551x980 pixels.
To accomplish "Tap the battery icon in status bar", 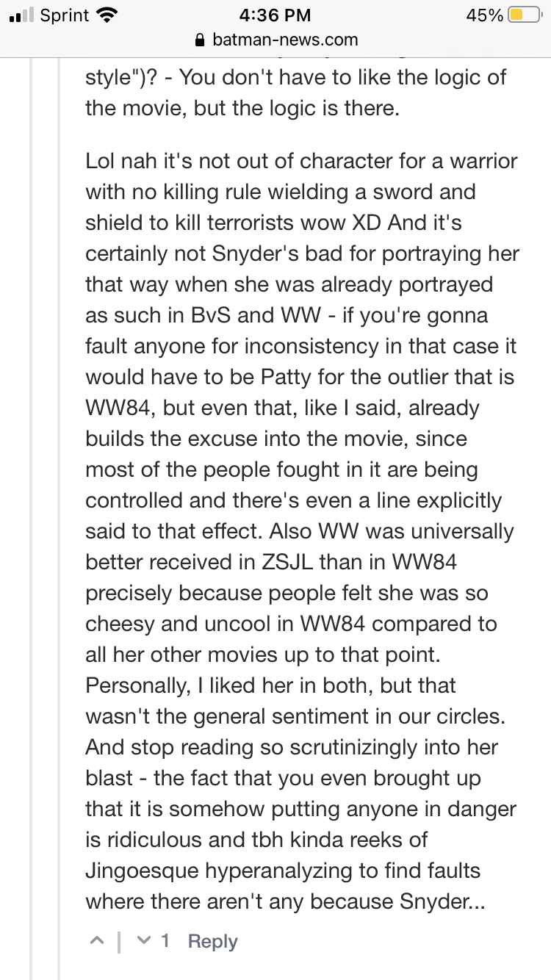I will [525, 15].
